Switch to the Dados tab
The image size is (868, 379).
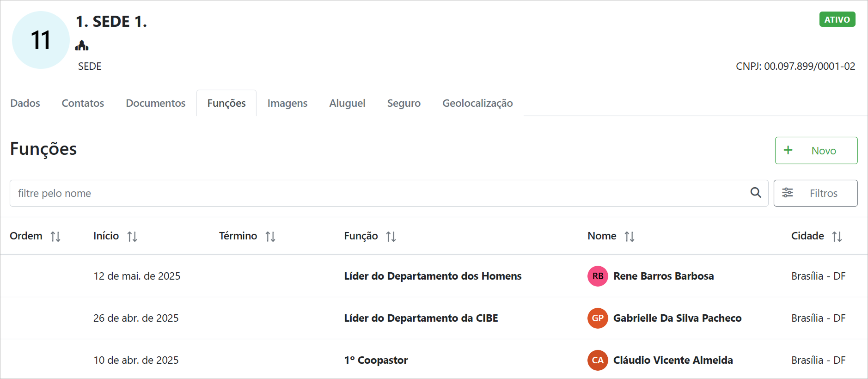coord(25,103)
